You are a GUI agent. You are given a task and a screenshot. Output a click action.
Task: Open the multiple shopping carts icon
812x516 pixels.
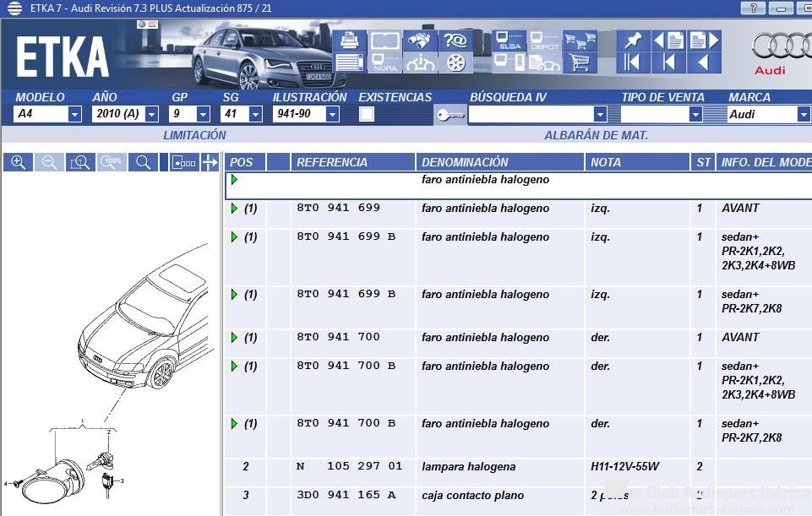[580, 41]
